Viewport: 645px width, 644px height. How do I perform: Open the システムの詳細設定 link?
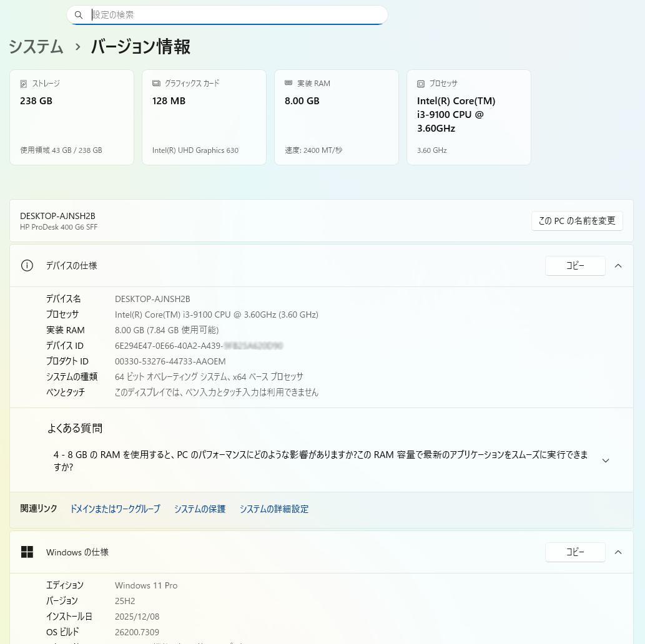point(273,509)
